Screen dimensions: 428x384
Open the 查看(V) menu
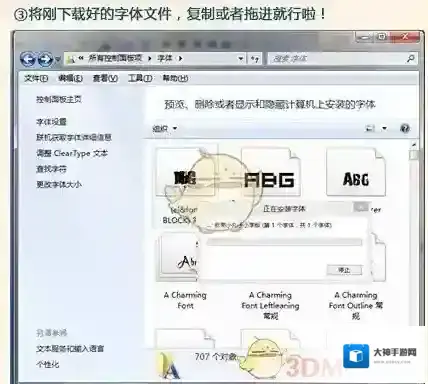(x=105, y=78)
